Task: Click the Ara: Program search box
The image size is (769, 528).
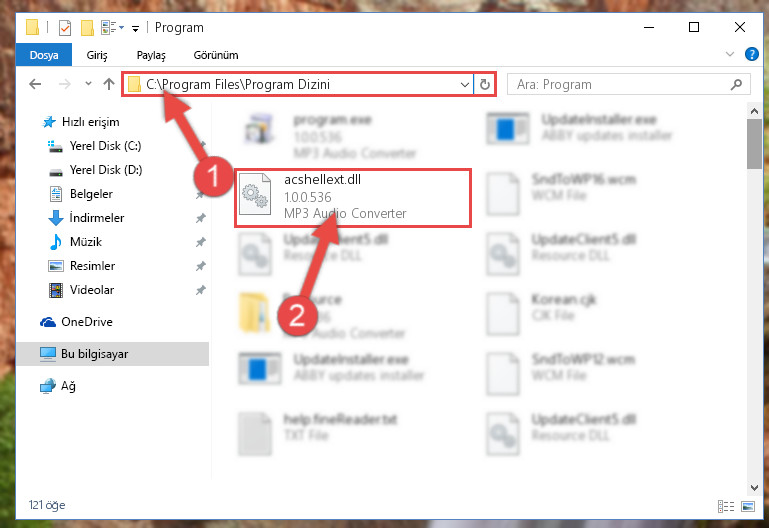Action: pos(629,84)
